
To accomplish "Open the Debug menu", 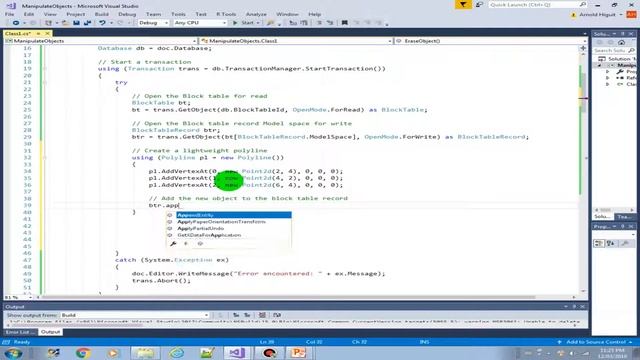I will [127, 14].
